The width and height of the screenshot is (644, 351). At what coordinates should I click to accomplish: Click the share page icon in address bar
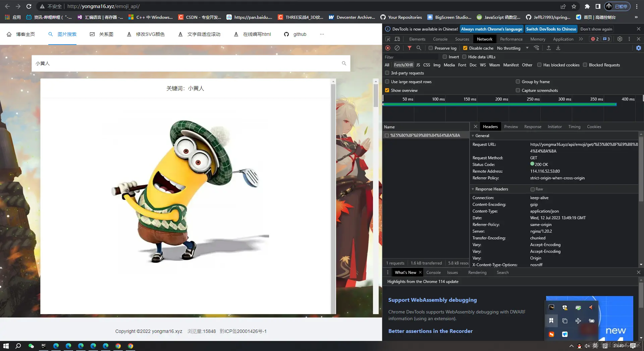click(563, 6)
